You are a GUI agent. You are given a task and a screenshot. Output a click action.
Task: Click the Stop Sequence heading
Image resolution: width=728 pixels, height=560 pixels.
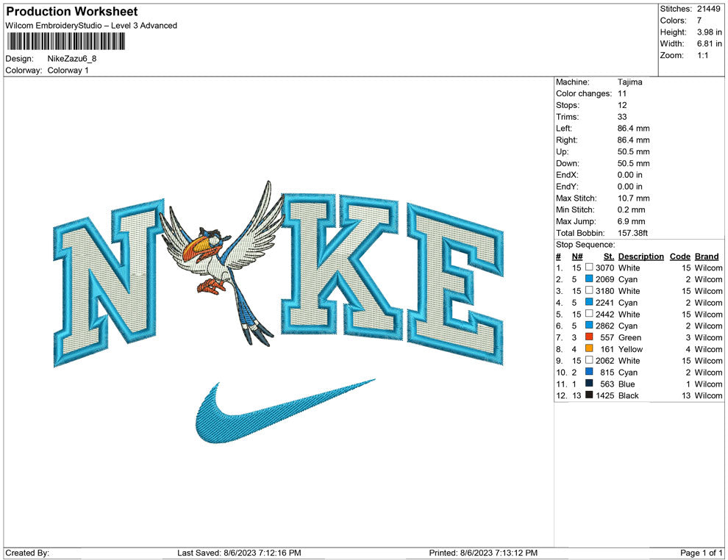(x=585, y=245)
